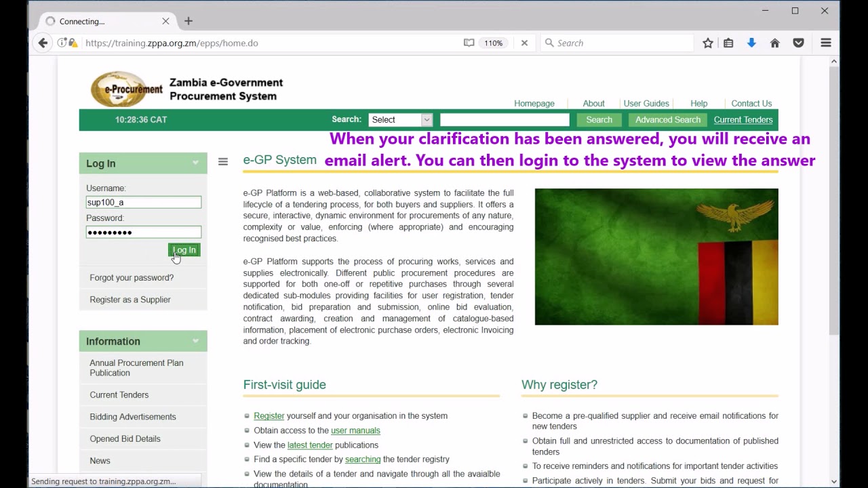The height and width of the screenshot is (488, 868).
Task: Open the Contact Us menu link
Action: coord(751,104)
